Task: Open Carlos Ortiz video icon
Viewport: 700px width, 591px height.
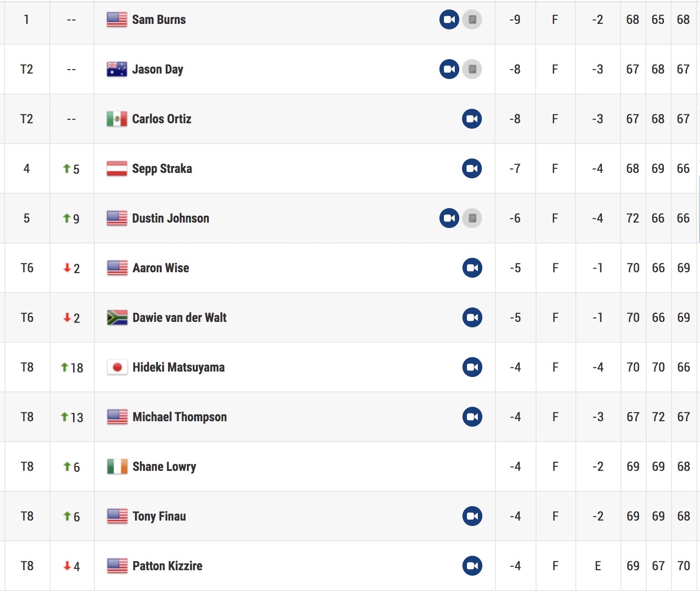Action: (472, 119)
